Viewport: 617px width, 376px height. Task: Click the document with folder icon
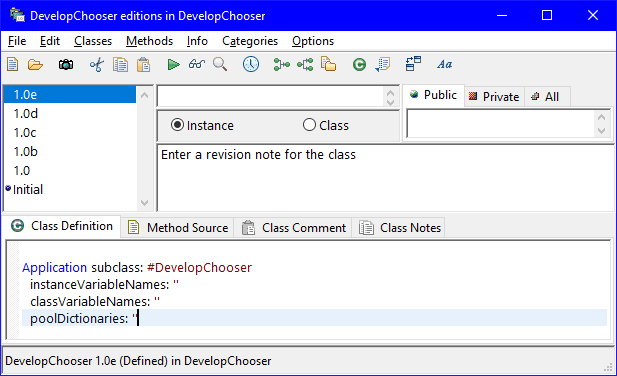click(329, 65)
